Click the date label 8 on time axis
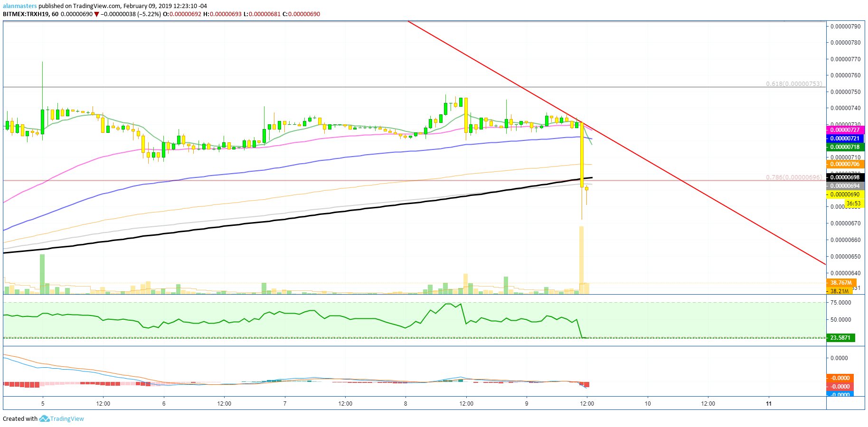Viewport: 868px width, 427px height. tap(406, 404)
